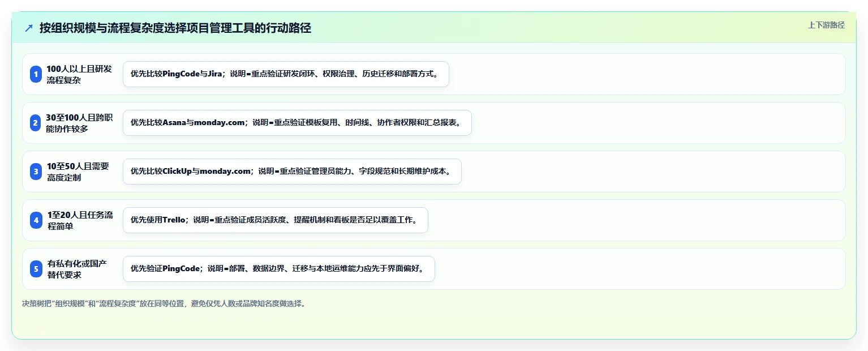This screenshot has height=351, width=868.
Task: Click the box '优先比较PingCode与Jira'
Action: [x=286, y=74]
